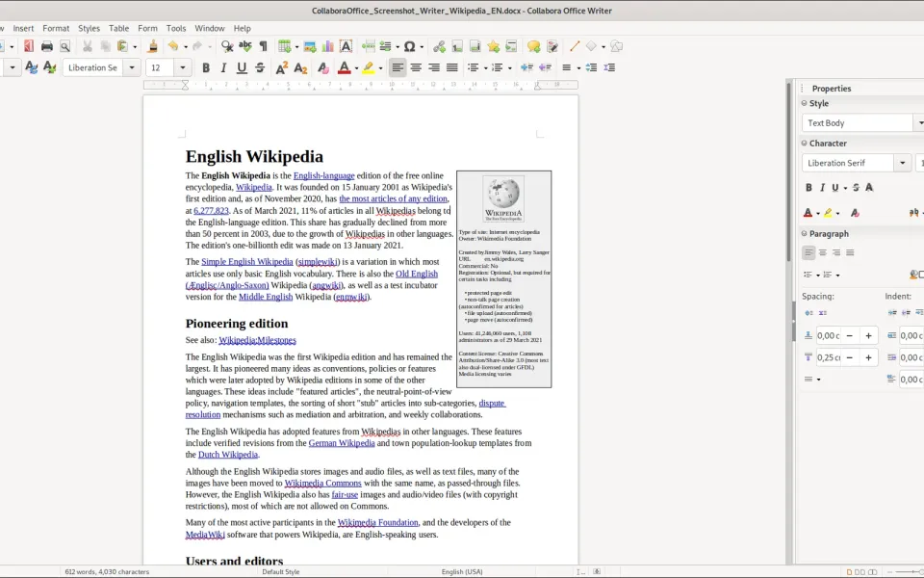Toggle formatting marks pilcrow icon

pos(264,46)
